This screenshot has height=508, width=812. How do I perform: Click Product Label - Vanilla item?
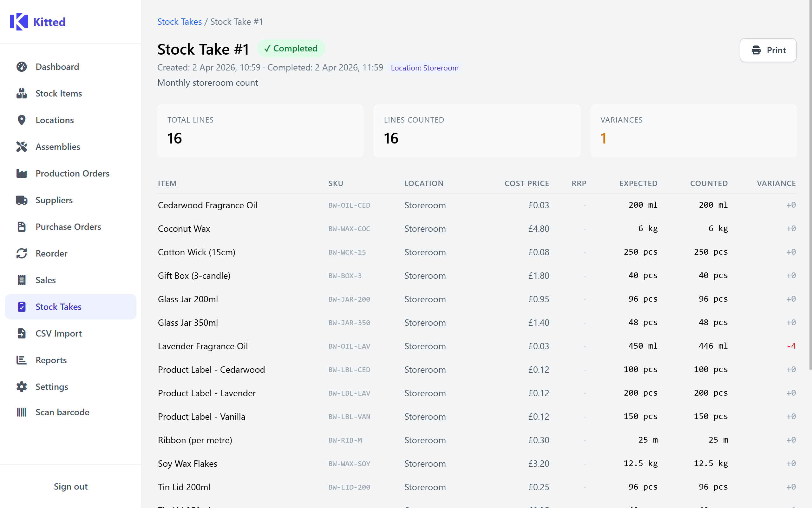[202, 417]
